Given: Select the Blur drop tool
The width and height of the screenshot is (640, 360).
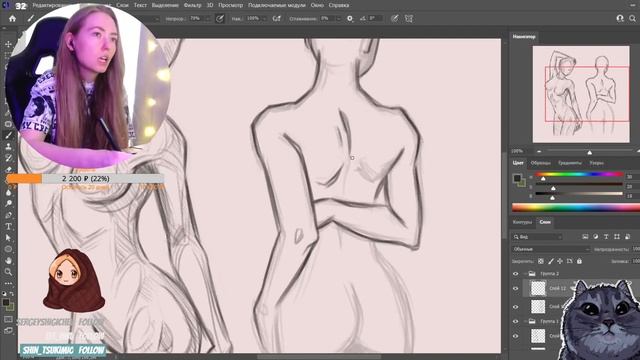Looking at the screenshot, I should [8, 192].
